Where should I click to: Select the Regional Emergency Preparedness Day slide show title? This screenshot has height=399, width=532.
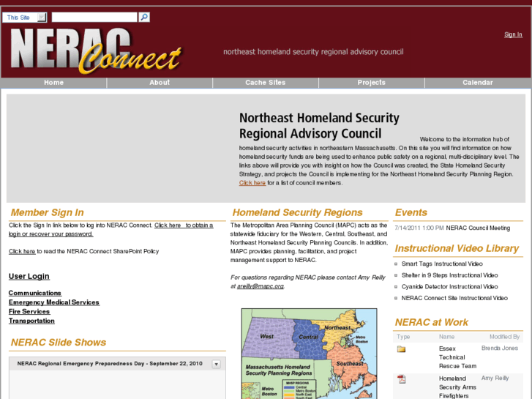tap(110, 363)
